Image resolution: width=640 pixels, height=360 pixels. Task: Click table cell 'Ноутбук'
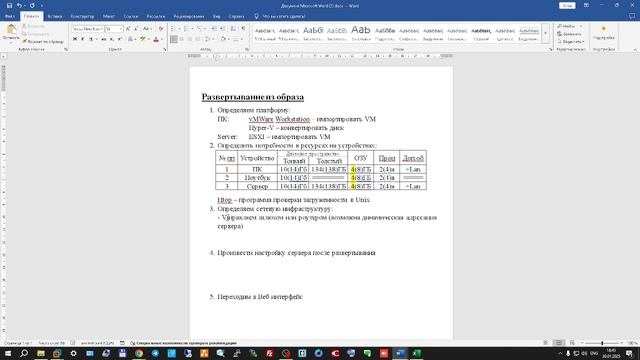coord(257,178)
